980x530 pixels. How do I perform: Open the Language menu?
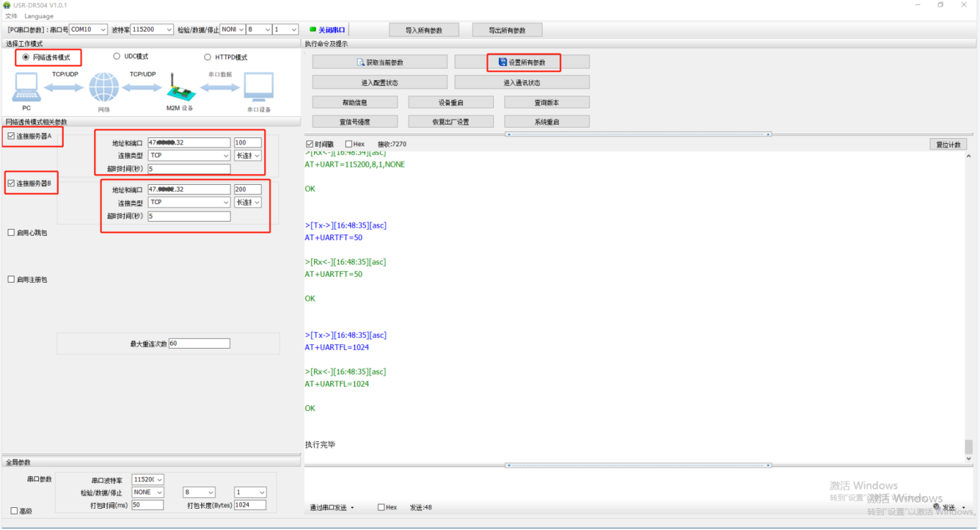pyautogui.click(x=39, y=16)
